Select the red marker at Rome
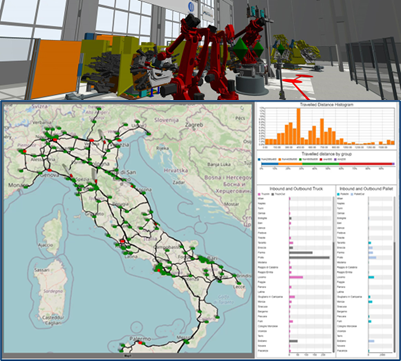This screenshot has width=401, height=361. [122, 241]
